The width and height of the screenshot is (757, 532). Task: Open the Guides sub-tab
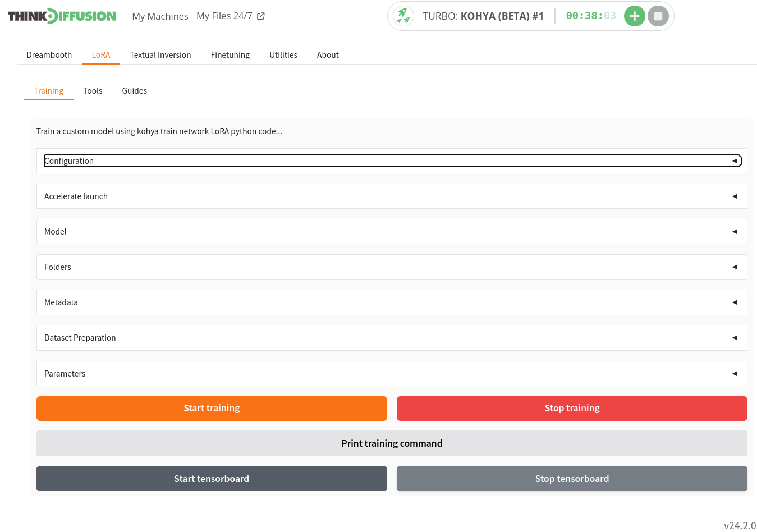(135, 90)
